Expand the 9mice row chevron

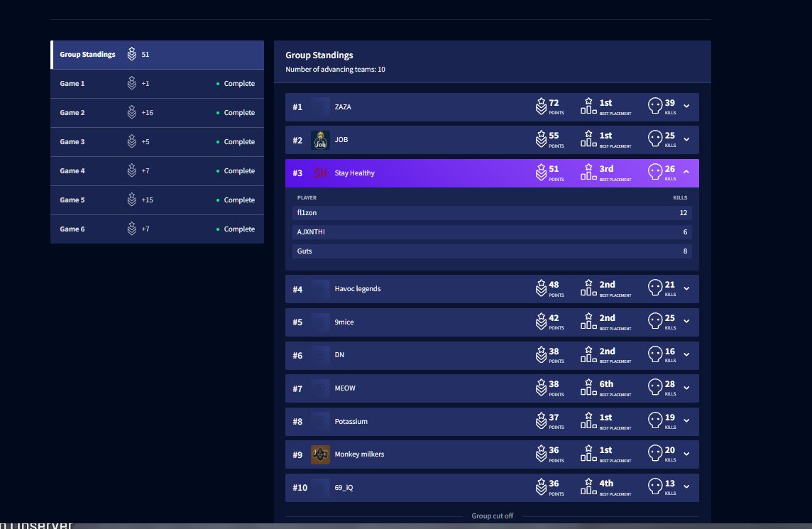pos(686,322)
